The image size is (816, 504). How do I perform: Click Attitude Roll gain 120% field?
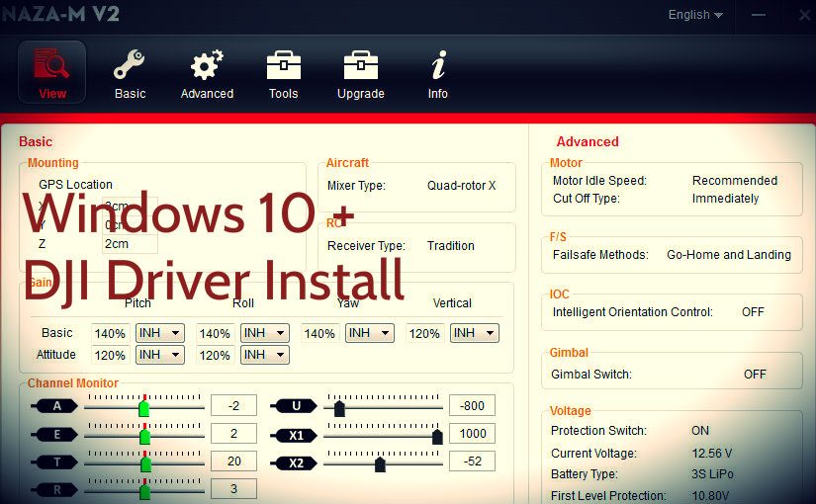(x=215, y=355)
